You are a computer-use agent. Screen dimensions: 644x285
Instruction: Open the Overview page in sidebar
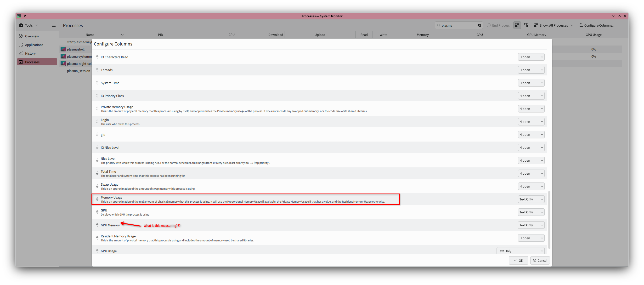coord(32,36)
